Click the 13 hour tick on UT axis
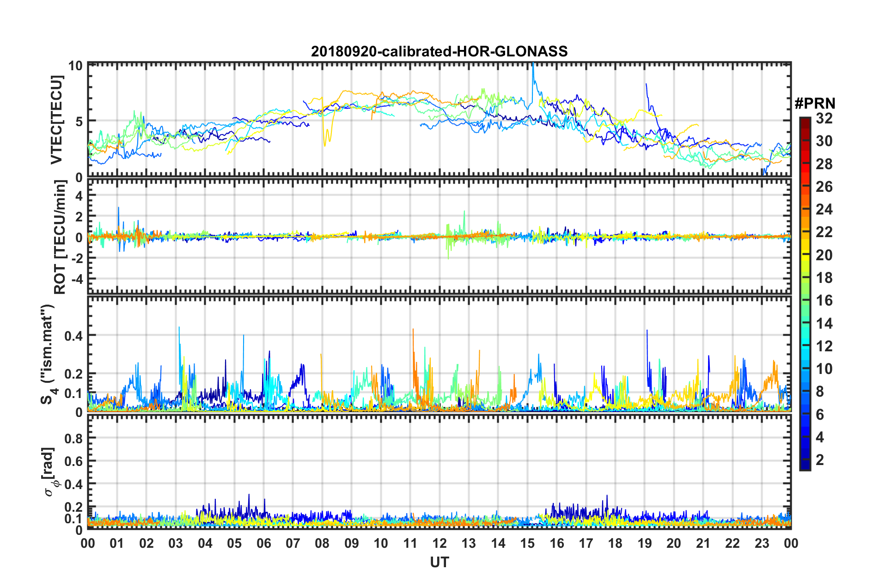Image resolution: width=879 pixels, height=588 pixels. point(469,543)
